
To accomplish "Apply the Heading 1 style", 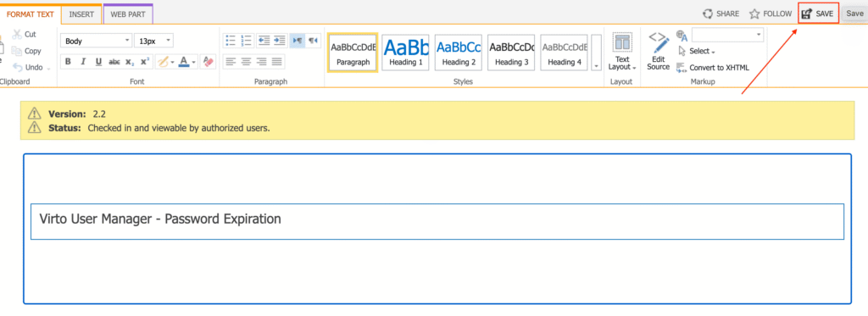I will [x=406, y=52].
